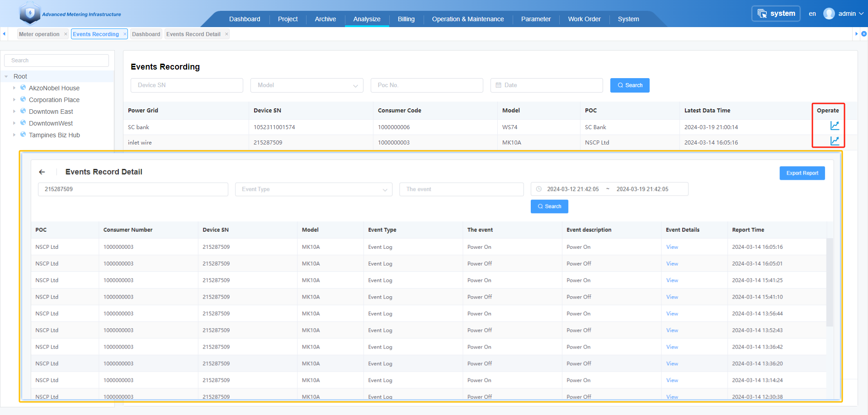Expand the Tampines Biz Hub tree node
Image resolution: width=868 pixels, height=415 pixels.
tap(14, 135)
